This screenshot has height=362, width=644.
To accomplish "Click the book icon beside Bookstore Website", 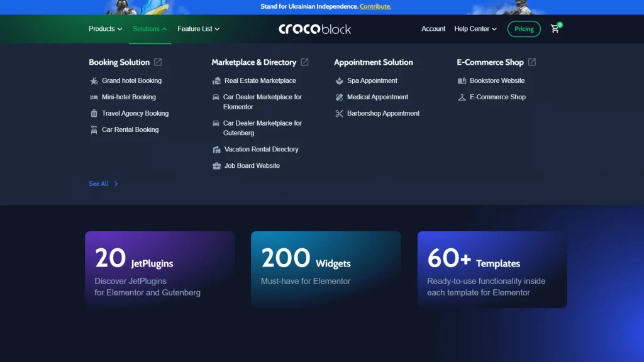I will point(462,81).
